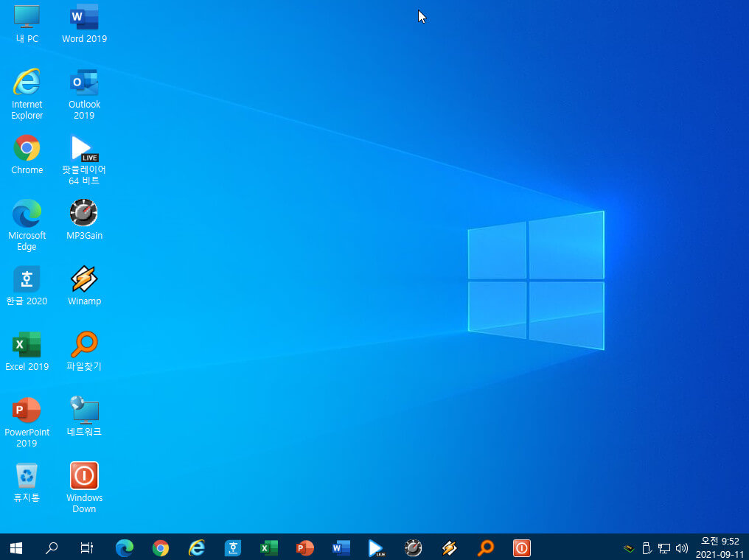Select the 휴지통 recycle bin icon
This screenshot has height=560, width=749.
point(27,482)
